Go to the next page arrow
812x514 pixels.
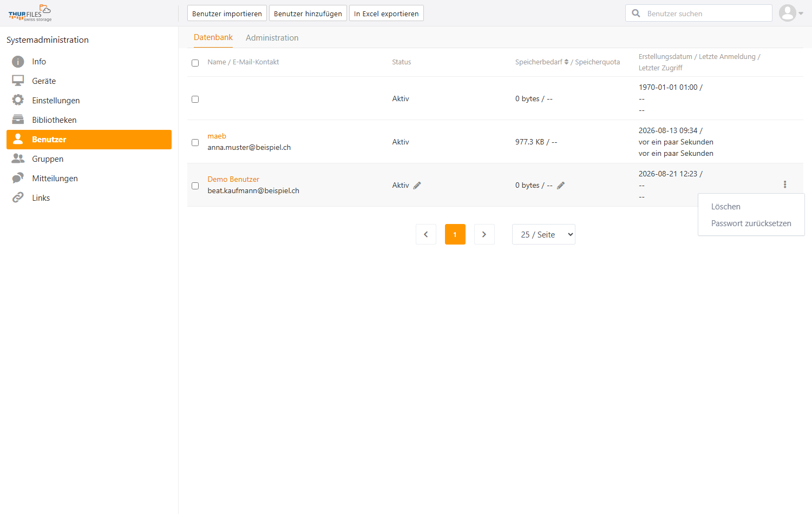point(484,234)
